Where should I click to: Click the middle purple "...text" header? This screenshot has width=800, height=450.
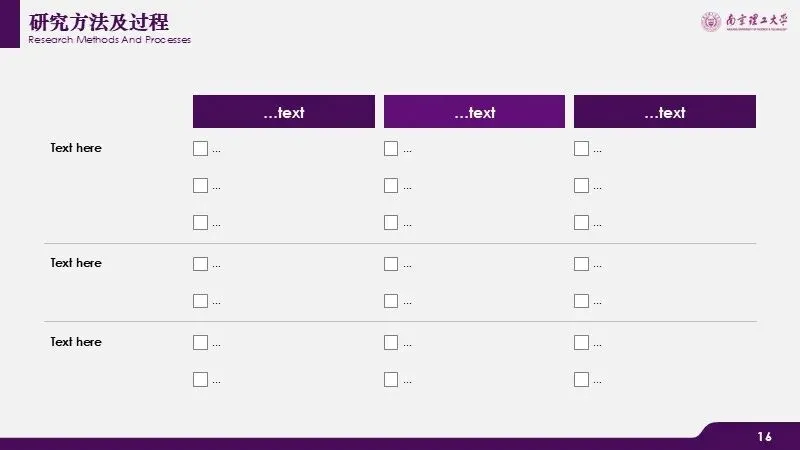(x=474, y=112)
